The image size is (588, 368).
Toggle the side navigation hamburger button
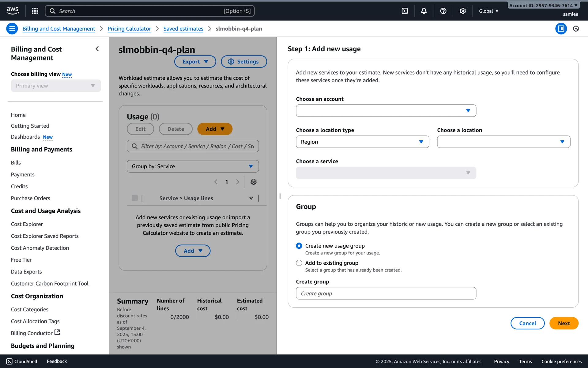pos(12,29)
